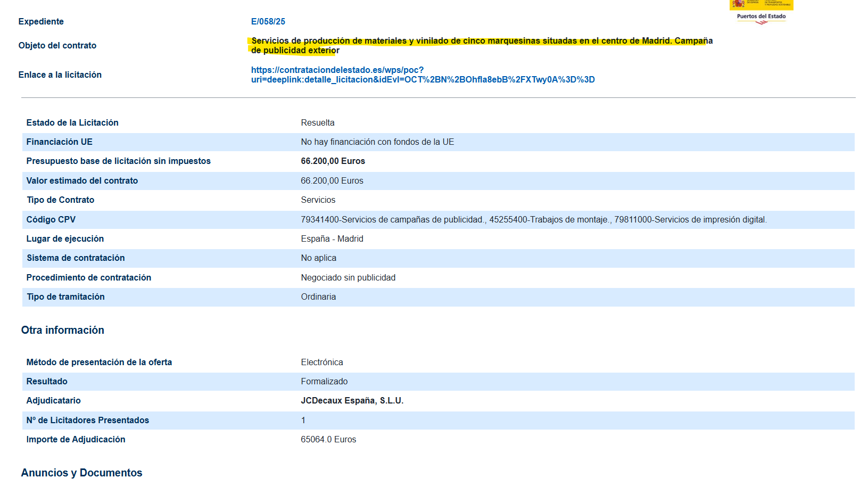This screenshot has height=486, width=868.
Task: Select the Tipo de tramitación row label
Action: point(65,297)
